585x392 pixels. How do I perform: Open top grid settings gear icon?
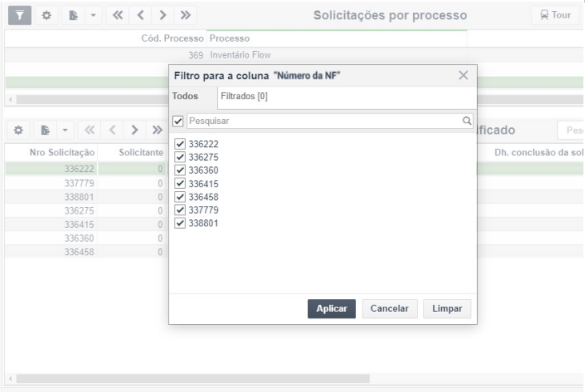tap(46, 15)
